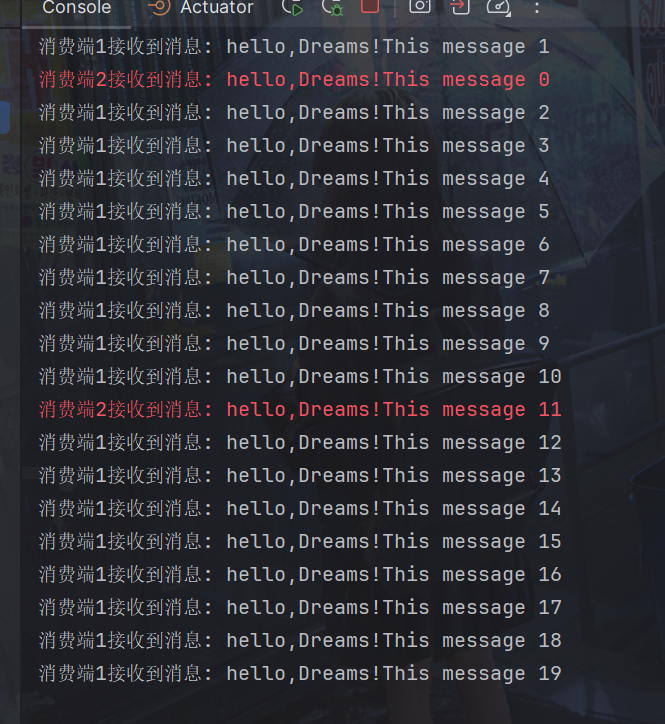Click the console line for message 13
Screen dimensions: 665x724
300,476
